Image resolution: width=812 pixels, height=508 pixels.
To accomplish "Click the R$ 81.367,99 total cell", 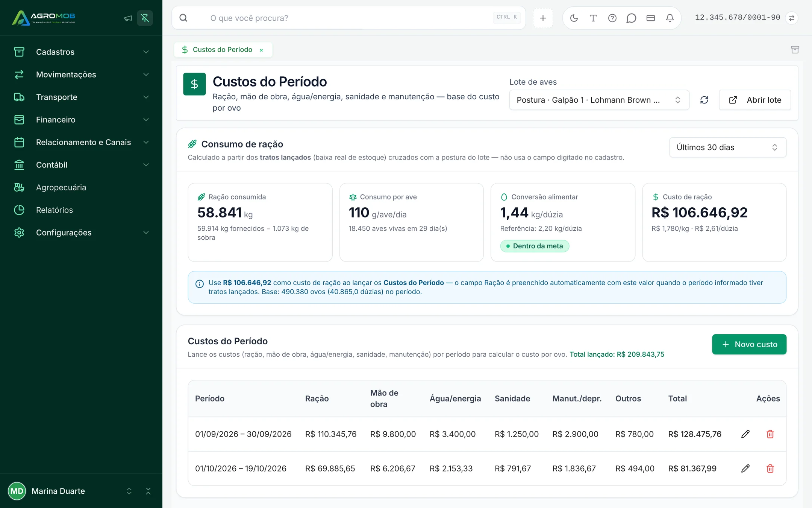I will tap(692, 468).
